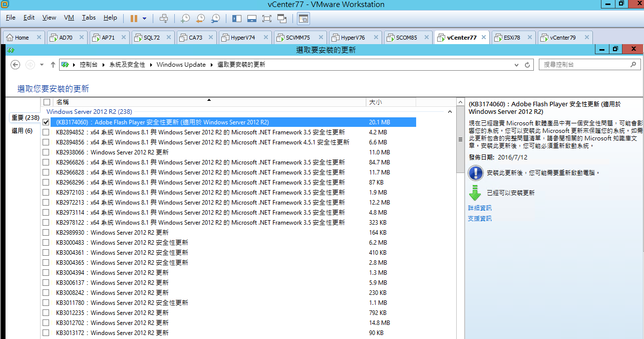The height and width of the screenshot is (339, 644).
Task: Open power options dropdown arrow
Action: [145, 19]
